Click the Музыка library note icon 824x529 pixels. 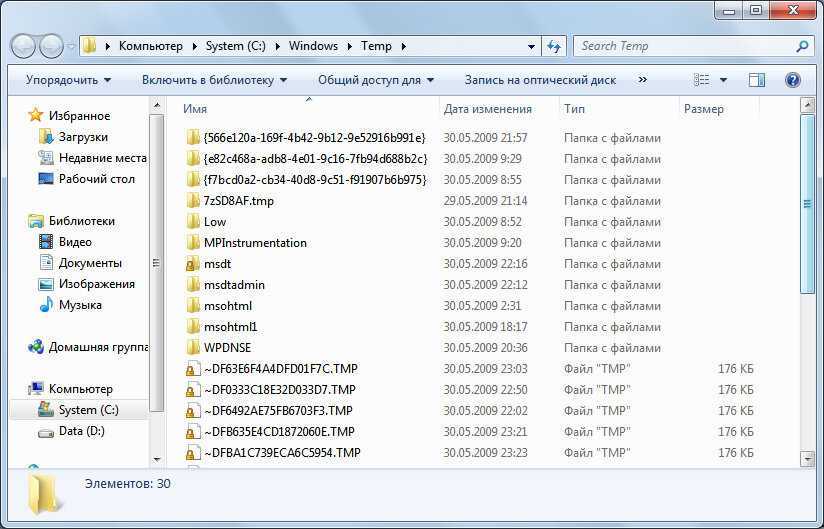click(x=46, y=305)
